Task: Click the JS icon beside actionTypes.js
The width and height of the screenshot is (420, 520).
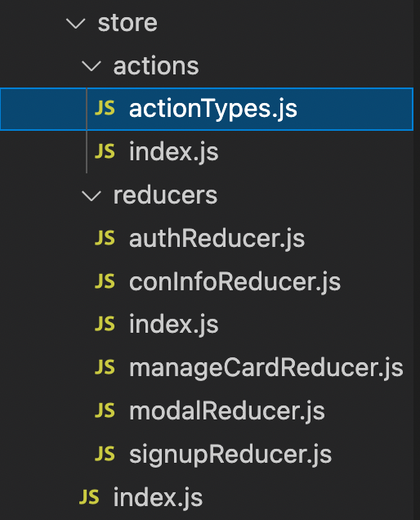Action: tap(105, 109)
